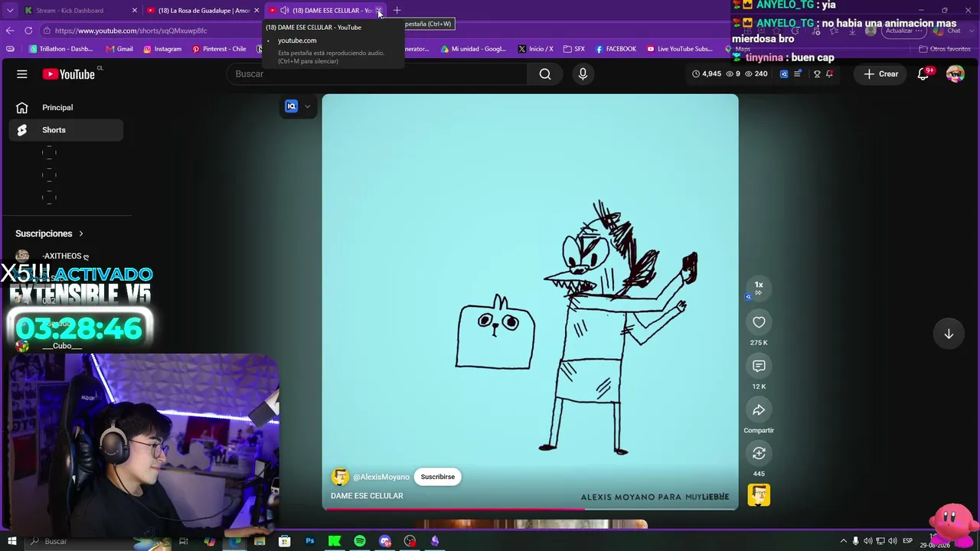Close the Kick Dashboard tab
The width and height of the screenshot is (980, 551).
coord(135,11)
